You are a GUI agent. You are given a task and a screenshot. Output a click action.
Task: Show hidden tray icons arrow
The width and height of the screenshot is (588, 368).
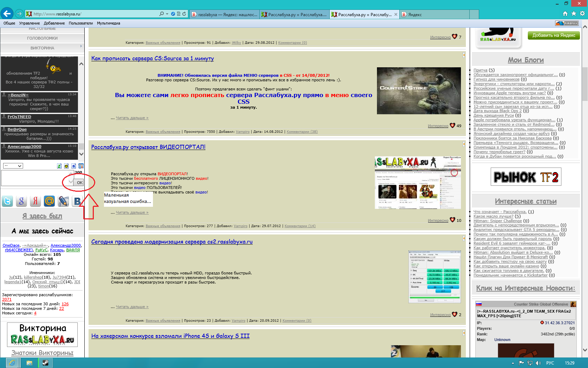[x=513, y=363]
